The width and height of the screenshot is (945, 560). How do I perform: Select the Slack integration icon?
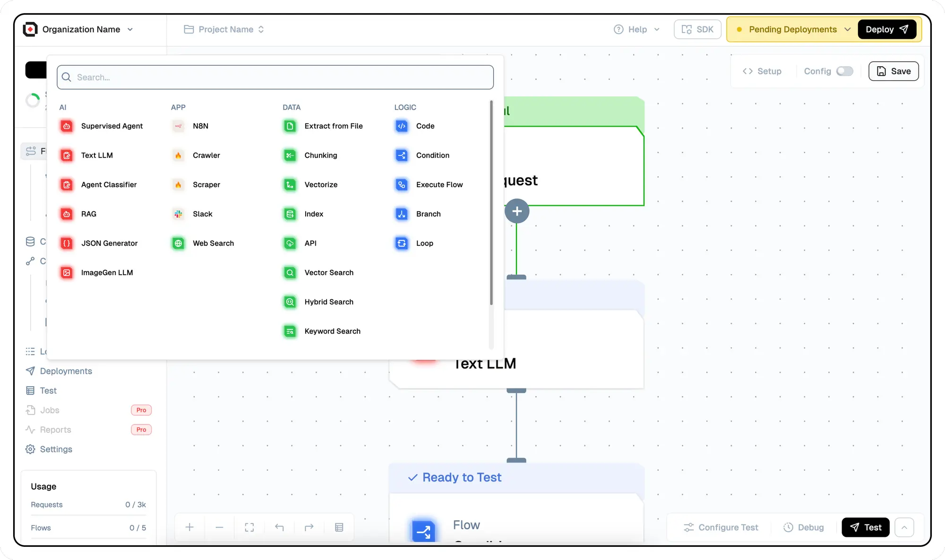point(178,214)
